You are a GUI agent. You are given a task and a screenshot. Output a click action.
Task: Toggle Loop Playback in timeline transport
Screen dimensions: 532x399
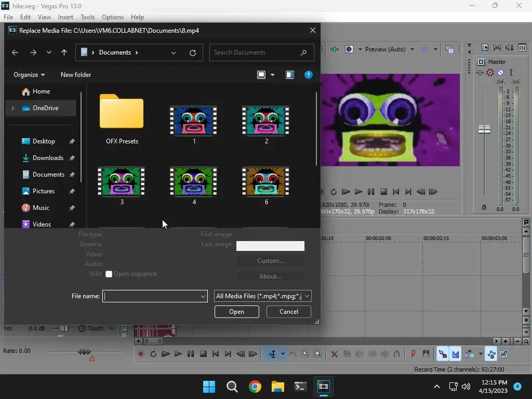pyautogui.click(x=153, y=354)
